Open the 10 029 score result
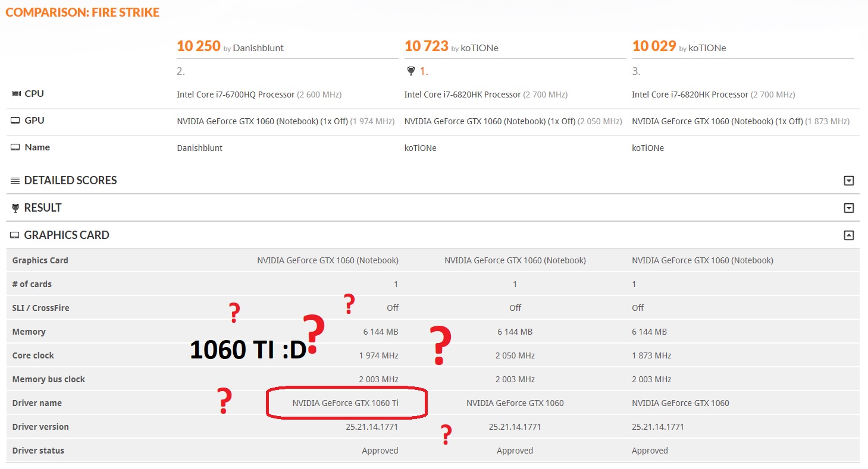The image size is (868, 469). 654,46
